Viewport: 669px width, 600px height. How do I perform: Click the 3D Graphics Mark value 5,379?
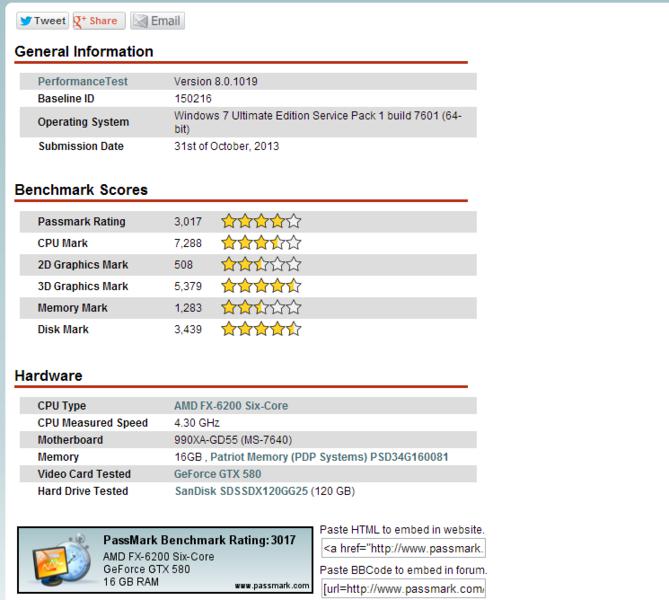pos(188,286)
